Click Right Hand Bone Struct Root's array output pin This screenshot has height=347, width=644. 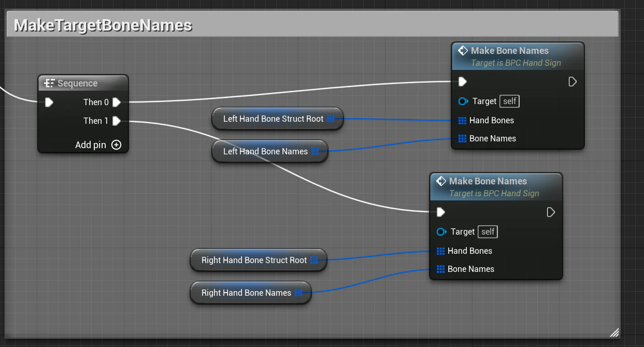click(314, 260)
